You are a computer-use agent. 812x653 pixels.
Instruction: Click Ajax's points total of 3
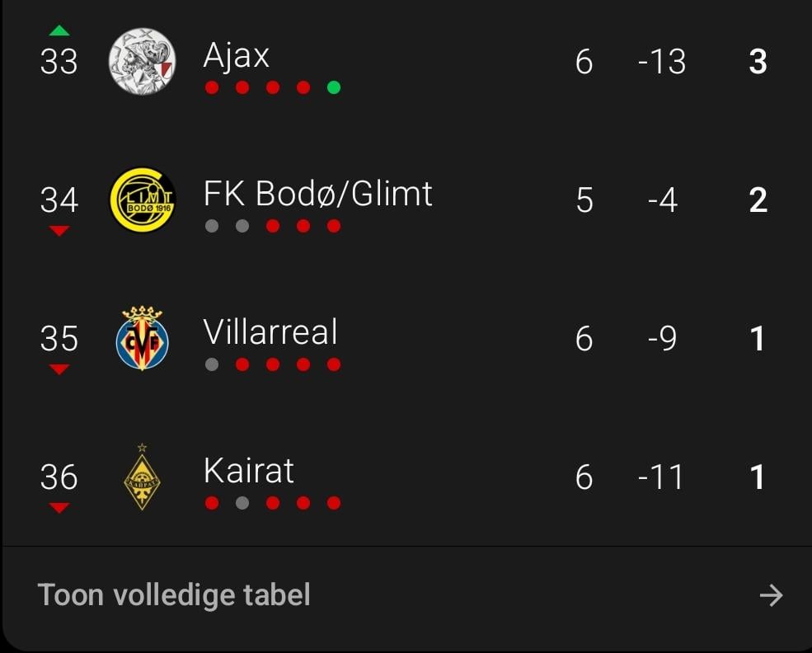point(758,62)
